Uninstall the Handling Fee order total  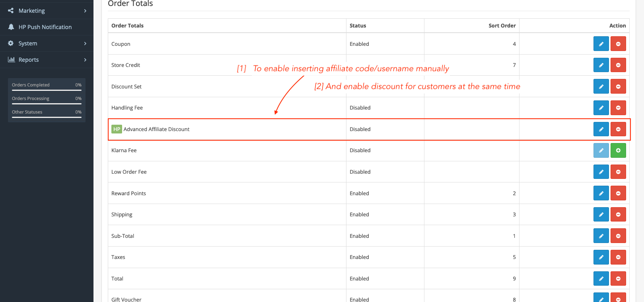pyautogui.click(x=618, y=108)
